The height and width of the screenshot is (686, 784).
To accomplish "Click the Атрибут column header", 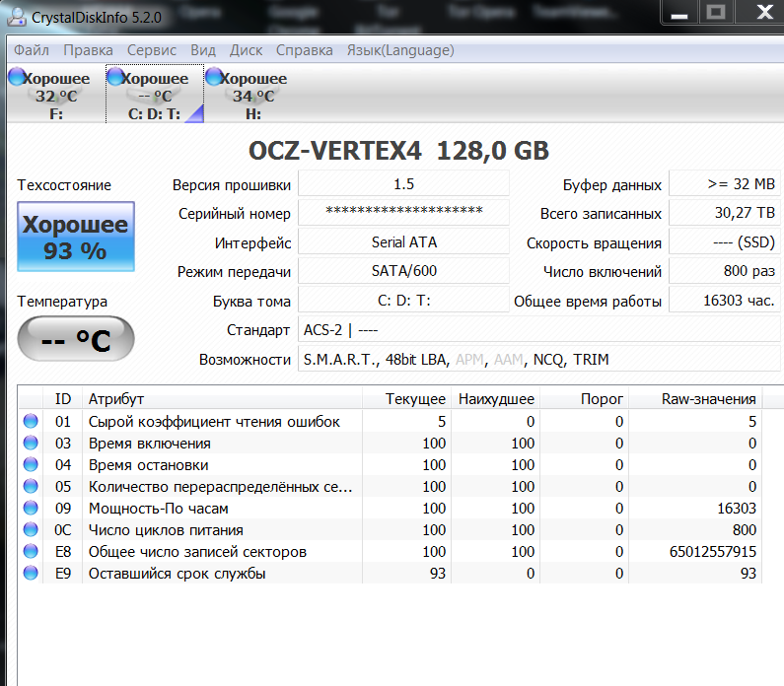I will coord(222,399).
